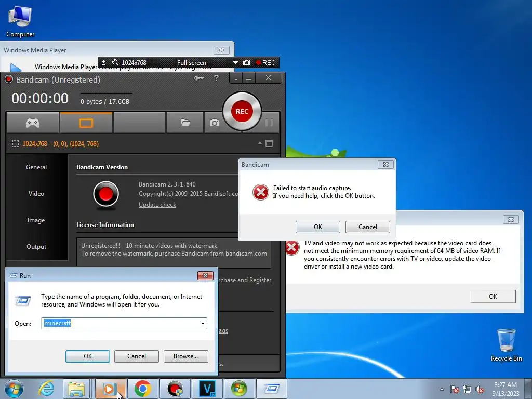Take a screenshot with Bandicam camera icon
Image resolution: width=532 pixels, height=399 pixels.
click(x=215, y=123)
